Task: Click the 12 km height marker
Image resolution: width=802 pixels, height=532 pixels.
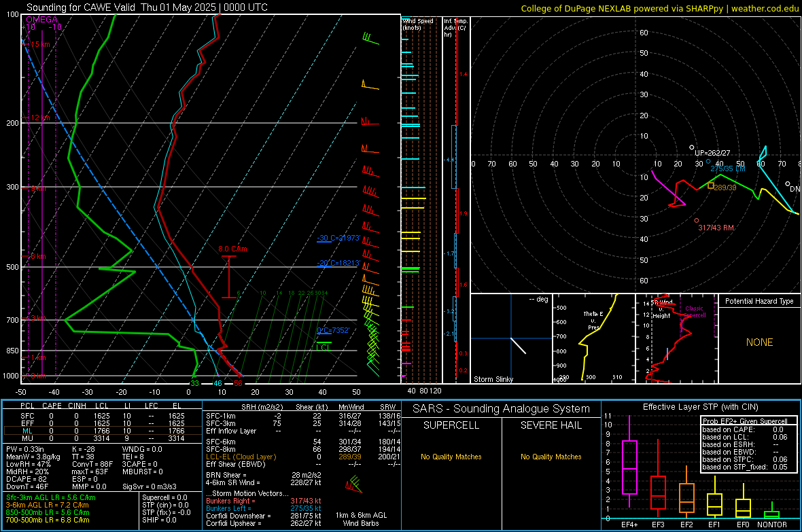Action: click(40, 118)
